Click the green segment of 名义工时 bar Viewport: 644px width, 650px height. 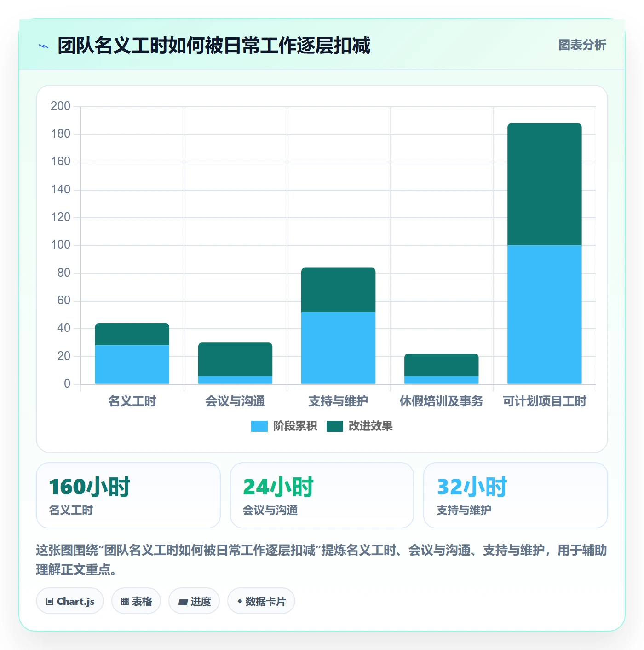[x=132, y=334]
